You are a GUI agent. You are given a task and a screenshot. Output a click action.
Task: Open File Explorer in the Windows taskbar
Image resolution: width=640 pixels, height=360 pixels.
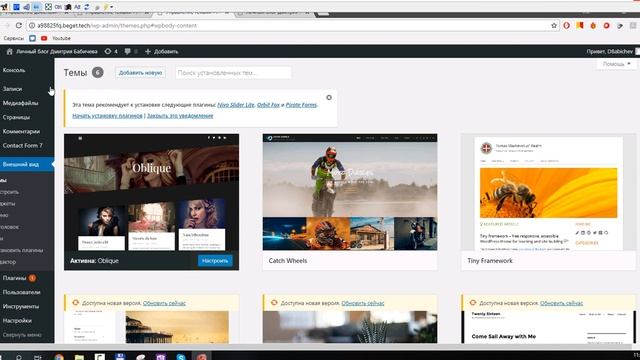tap(79, 357)
